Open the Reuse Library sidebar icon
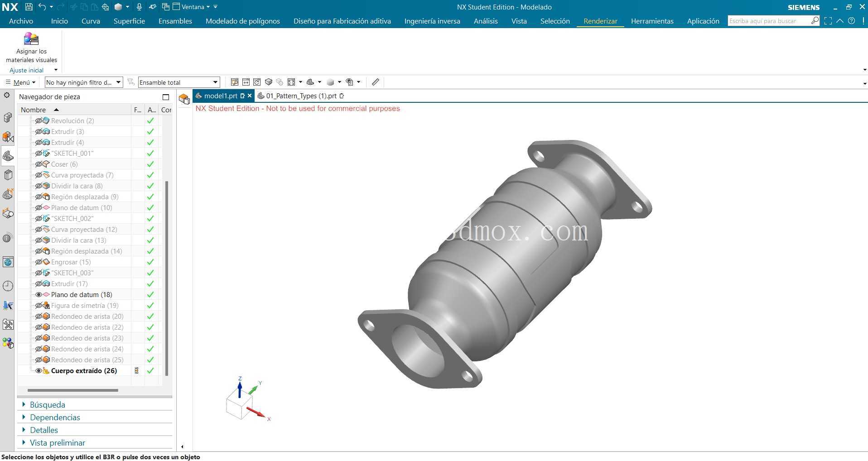The width and height of the screenshot is (868, 461). click(x=8, y=175)
